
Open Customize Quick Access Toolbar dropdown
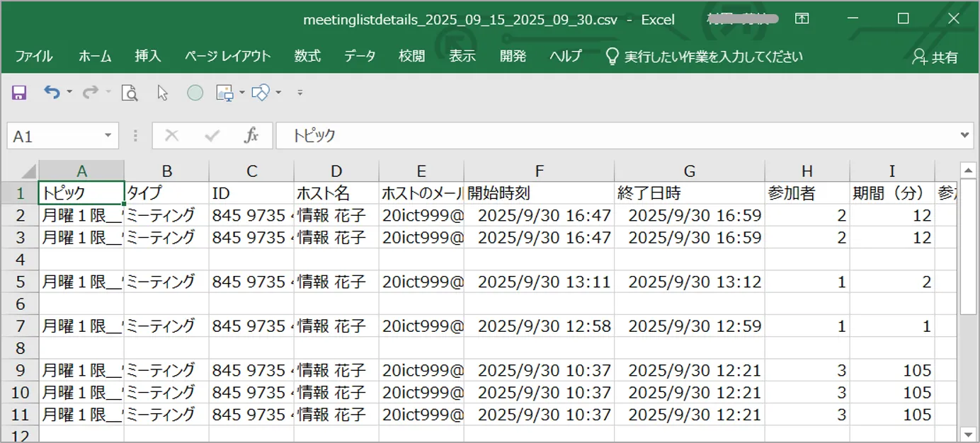[300, 93]
